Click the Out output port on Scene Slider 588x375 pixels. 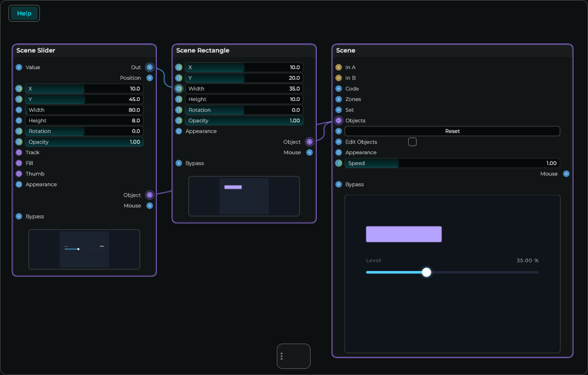[150, 67]
